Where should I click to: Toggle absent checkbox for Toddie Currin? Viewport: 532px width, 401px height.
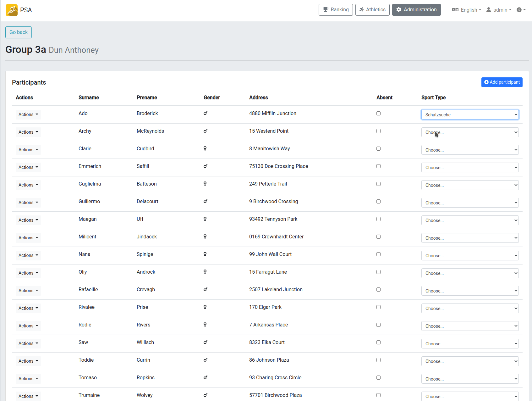[x=378, y=360]
